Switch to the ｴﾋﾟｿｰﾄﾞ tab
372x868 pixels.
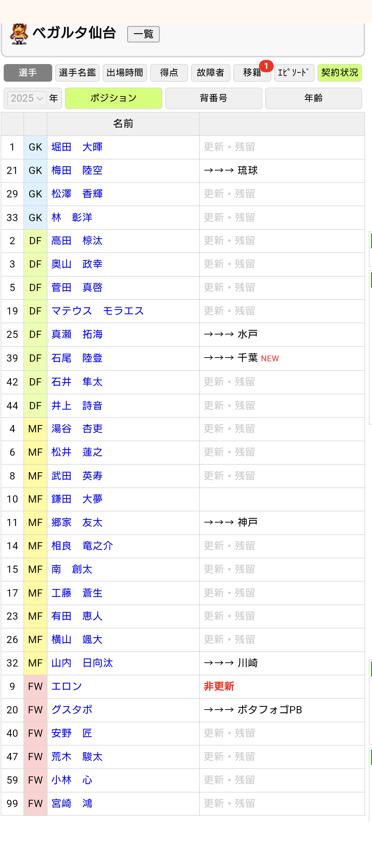[294, 73]
